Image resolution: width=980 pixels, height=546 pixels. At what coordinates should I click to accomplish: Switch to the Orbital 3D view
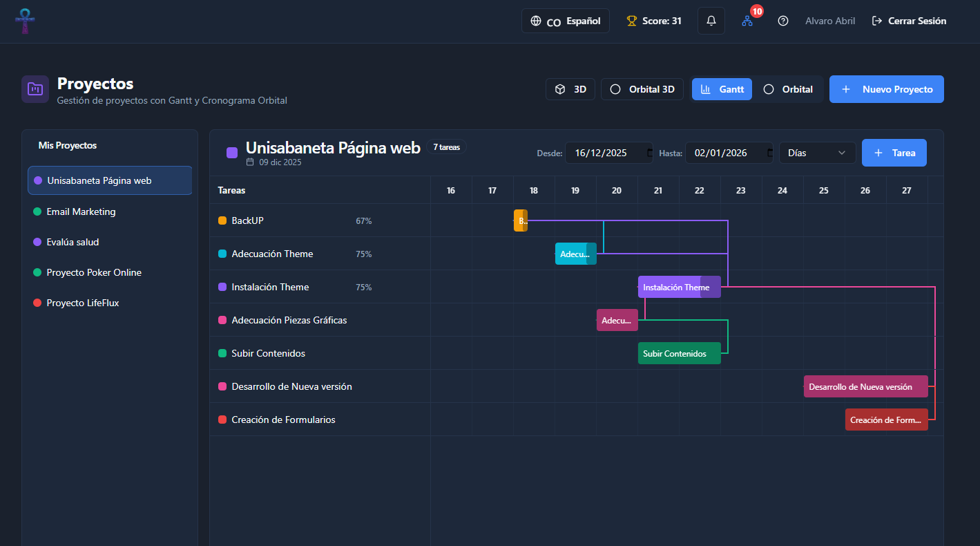click(x=642, y=89)
